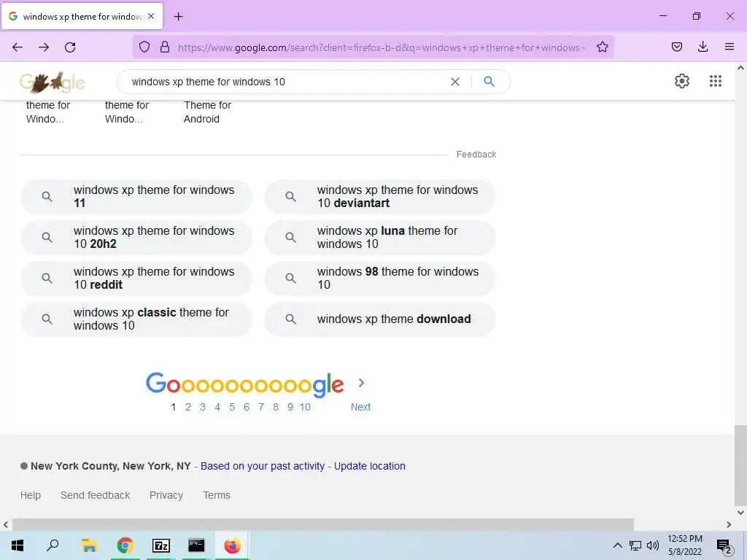
Task: Bookmark this page with the star
Action: pyautogui.click(x=602, y=47)
